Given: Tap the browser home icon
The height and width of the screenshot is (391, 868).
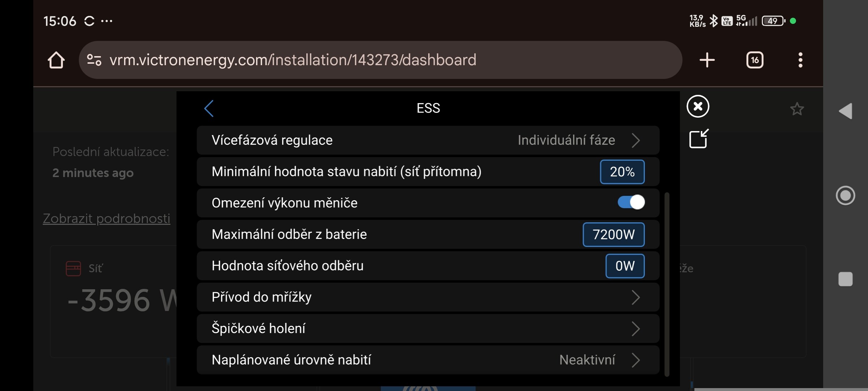Looking at the screenshot, I should coord(56,60).
